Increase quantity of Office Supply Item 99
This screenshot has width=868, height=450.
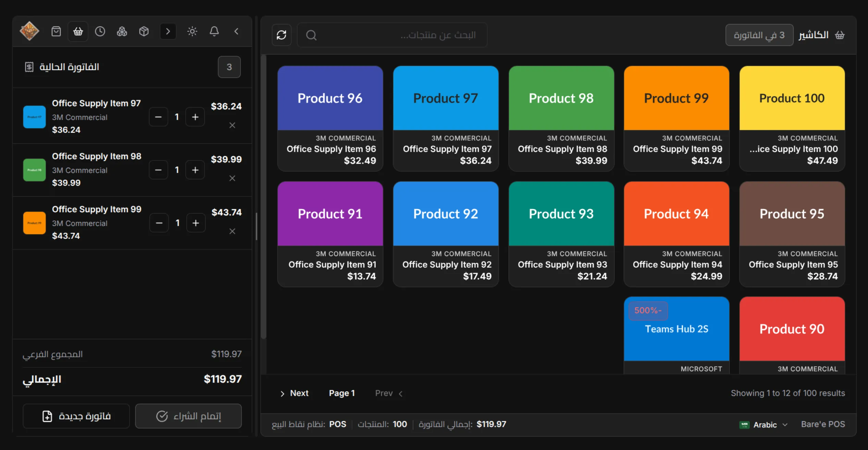[196, 223]
